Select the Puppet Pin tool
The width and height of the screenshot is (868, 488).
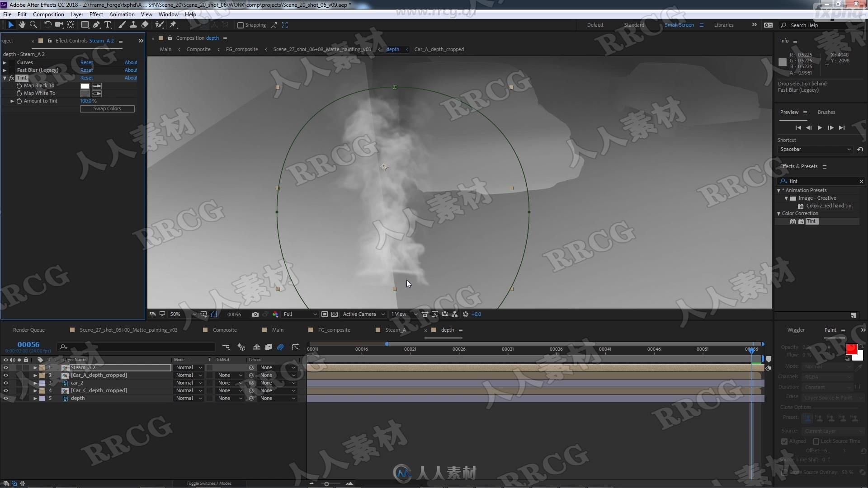click(x=173, y=25)
